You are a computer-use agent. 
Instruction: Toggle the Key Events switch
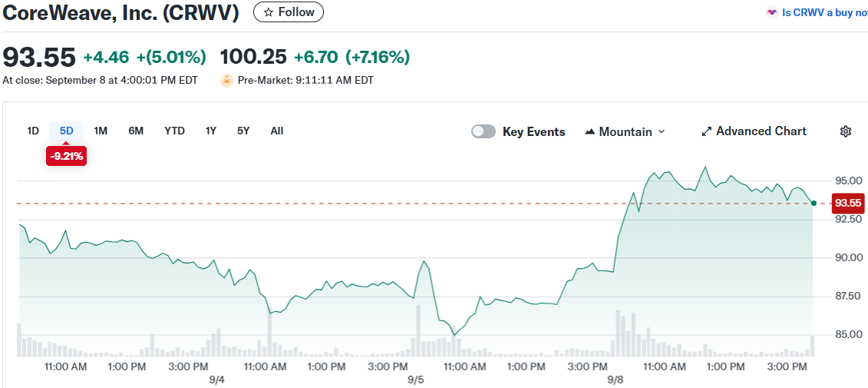pos(484,131)
